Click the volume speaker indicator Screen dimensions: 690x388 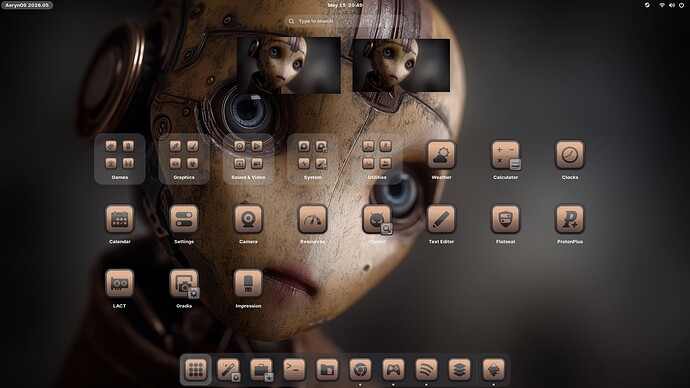(672, 5)
